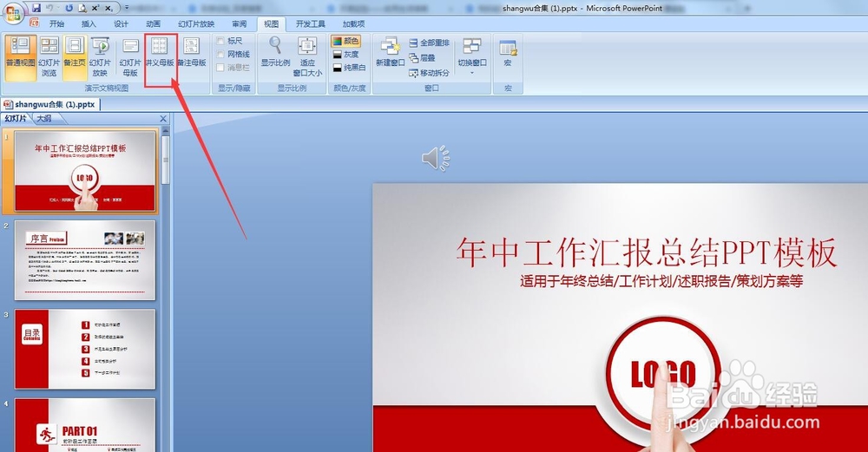
Task: Click 全部重排 (Arrange All)
Action: pyautogui.click(x=429, y=43)
